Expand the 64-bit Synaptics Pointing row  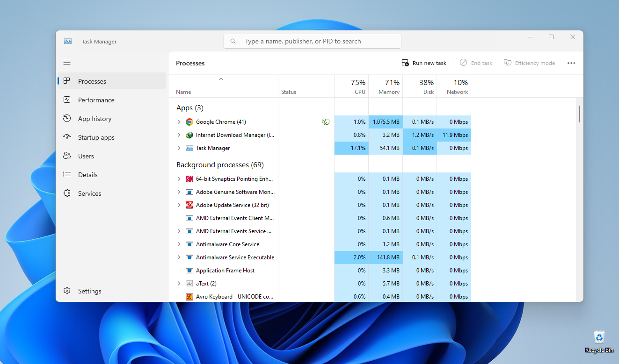(179, 179)
